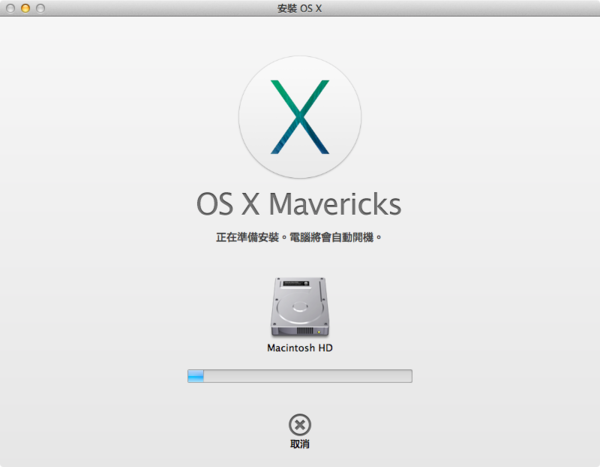The image size is (600, 467).
Task: Click the 正在準備安裝 status message
Action: pos(299,237)
